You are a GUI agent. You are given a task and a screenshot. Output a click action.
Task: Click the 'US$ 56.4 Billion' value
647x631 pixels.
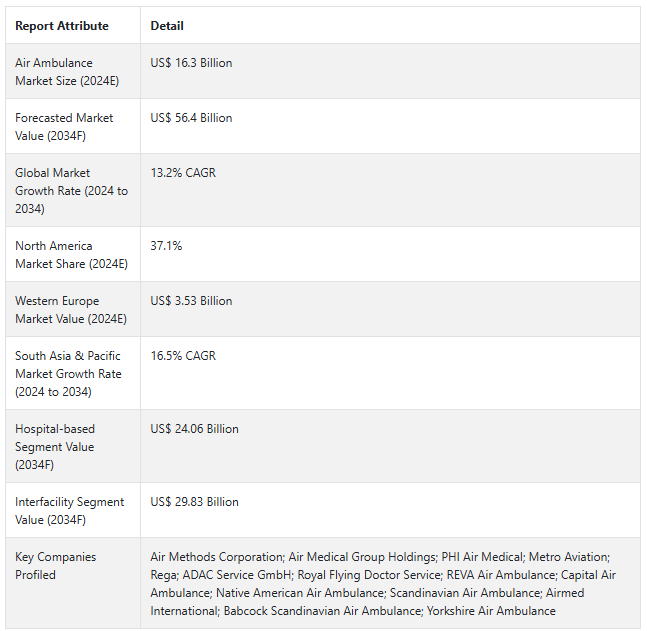[191, 118]
